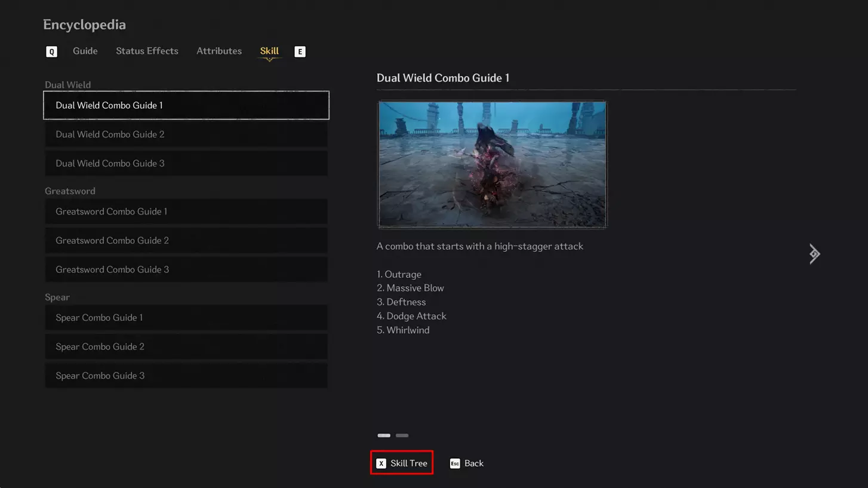Image resolution: width=868 pixels, height=488 pixels.
Task: Open the Attributes tab
Action: 219,51
